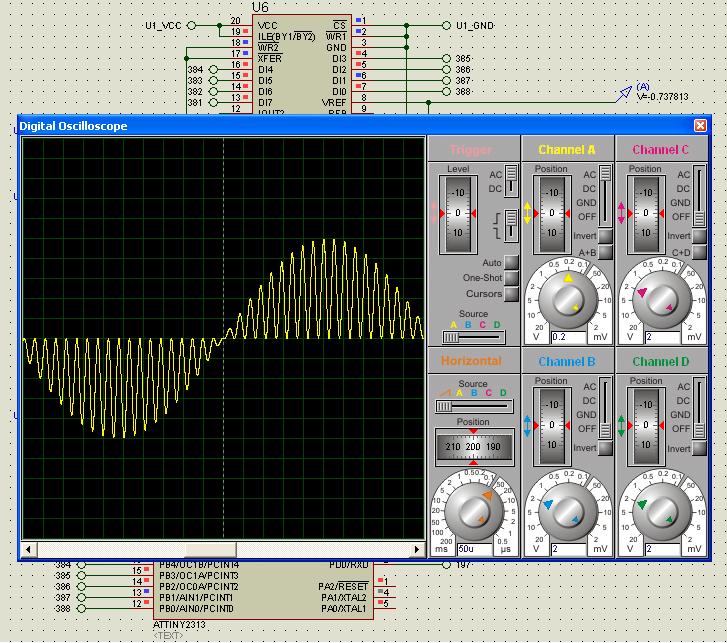The height and width of the screenshot is (643, 727).
Task: Click the blue Channel B position arrows icon
Action: click(x=527, y=426)
